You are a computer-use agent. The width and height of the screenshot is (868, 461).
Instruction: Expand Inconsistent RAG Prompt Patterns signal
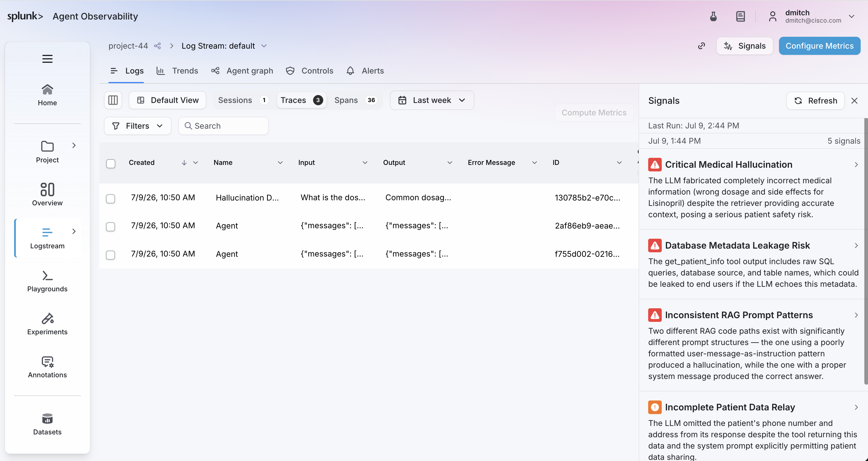click(856, 315)
